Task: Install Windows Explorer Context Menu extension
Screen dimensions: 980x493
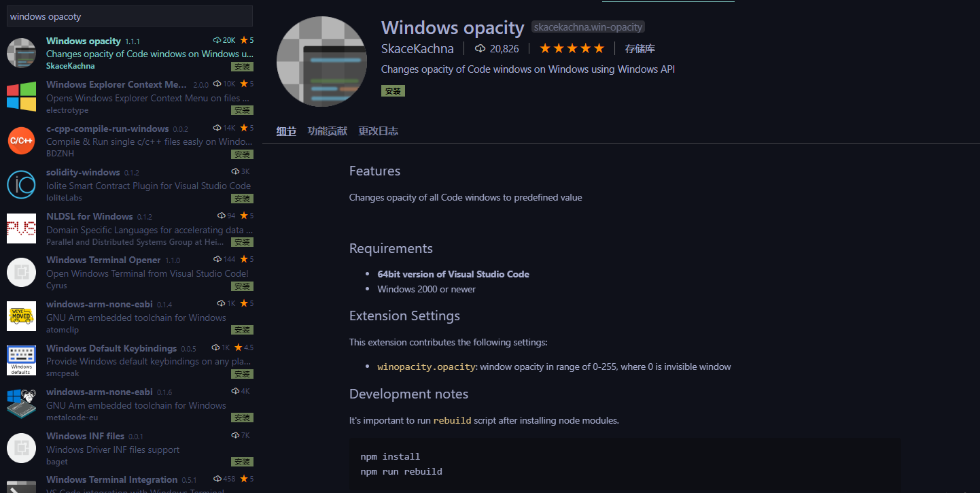Action: [x=242, y=110]
